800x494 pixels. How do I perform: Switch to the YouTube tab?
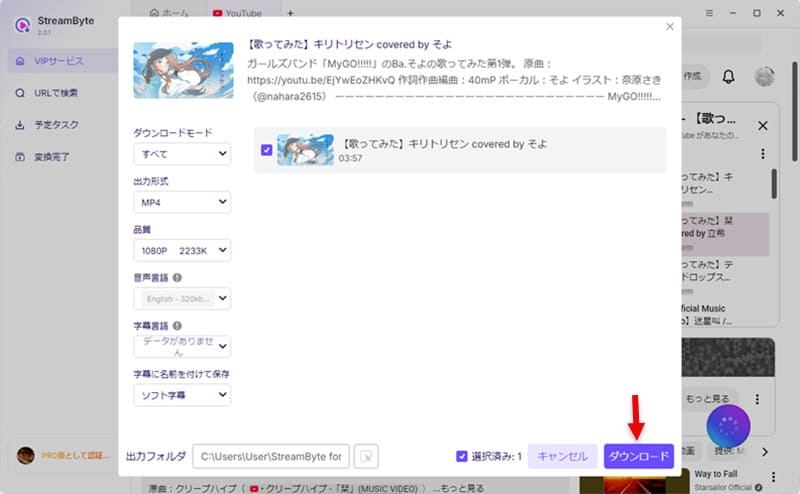pos(237,13)
